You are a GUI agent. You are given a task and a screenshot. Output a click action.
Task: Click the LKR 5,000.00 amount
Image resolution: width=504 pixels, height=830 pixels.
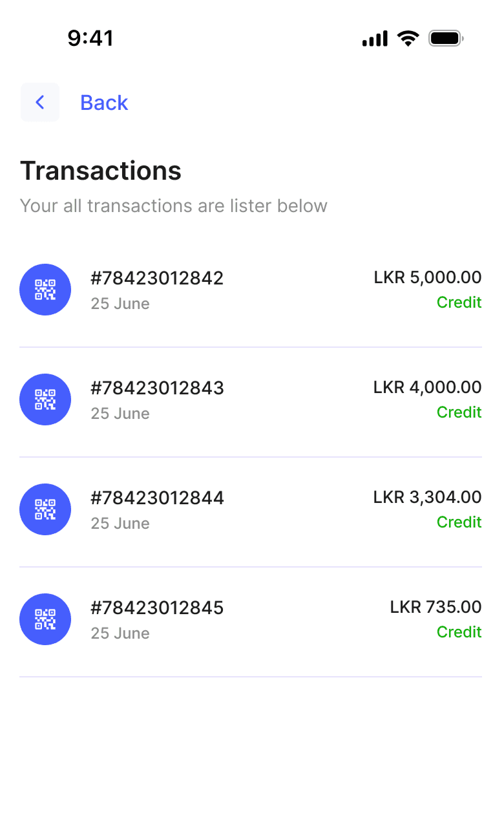click(x=428, y=277)
